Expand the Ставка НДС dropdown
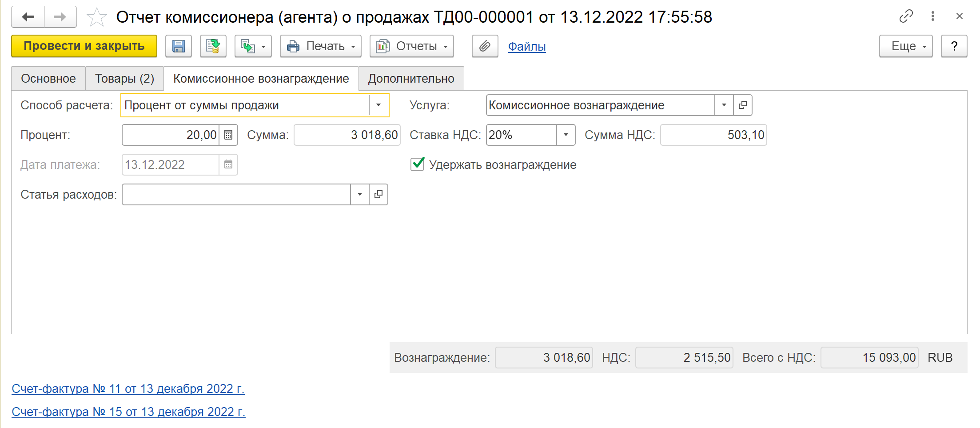The height and width of the screenshot is (428, 980). click(x=566, y=135)
